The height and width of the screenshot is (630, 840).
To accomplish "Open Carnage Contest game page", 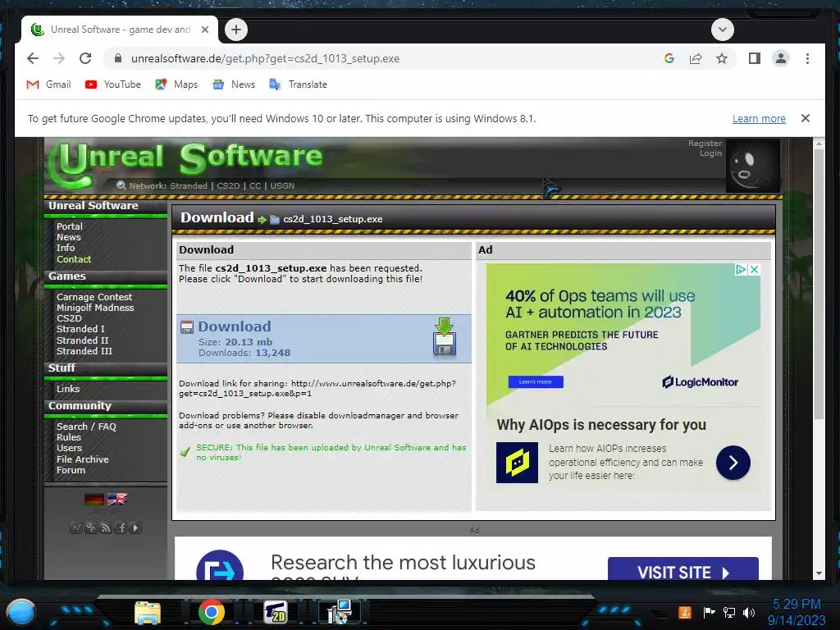I will (94, 297).
